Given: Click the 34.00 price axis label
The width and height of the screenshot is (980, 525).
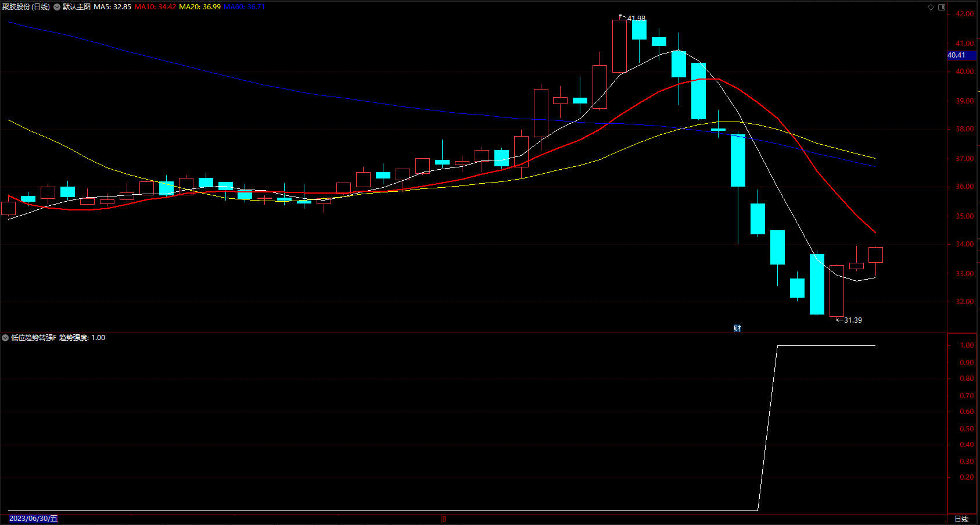Looking at the screenshot, I should (965, 244).
